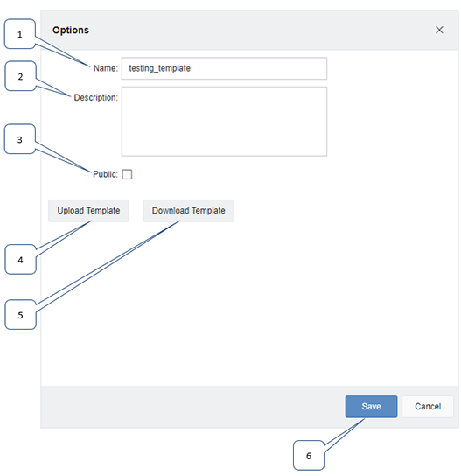This screenshot has height=476, width=461.
Task: Focus the empty Description text area
Action: tap(224, 122)
